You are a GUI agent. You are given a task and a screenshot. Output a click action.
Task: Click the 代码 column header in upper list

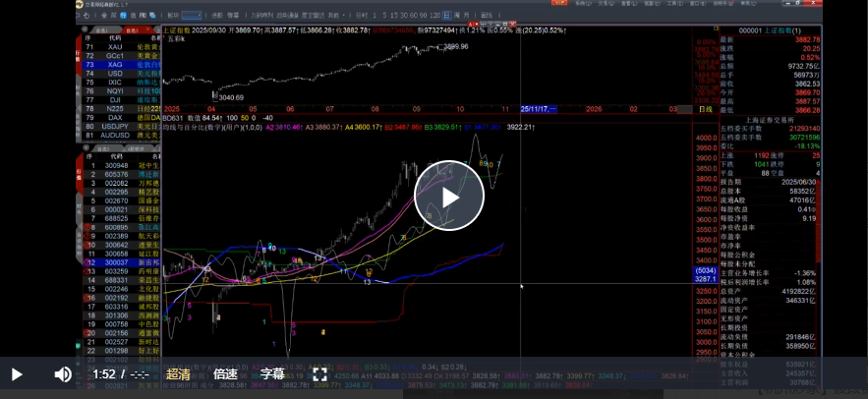(115, 38)
